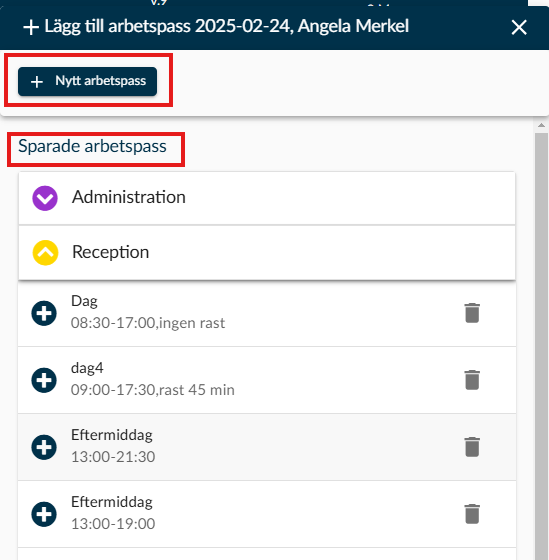Create a new shift with Nytt arbetspass
This screenshot has width=549, height=560.
click(88, 81)
